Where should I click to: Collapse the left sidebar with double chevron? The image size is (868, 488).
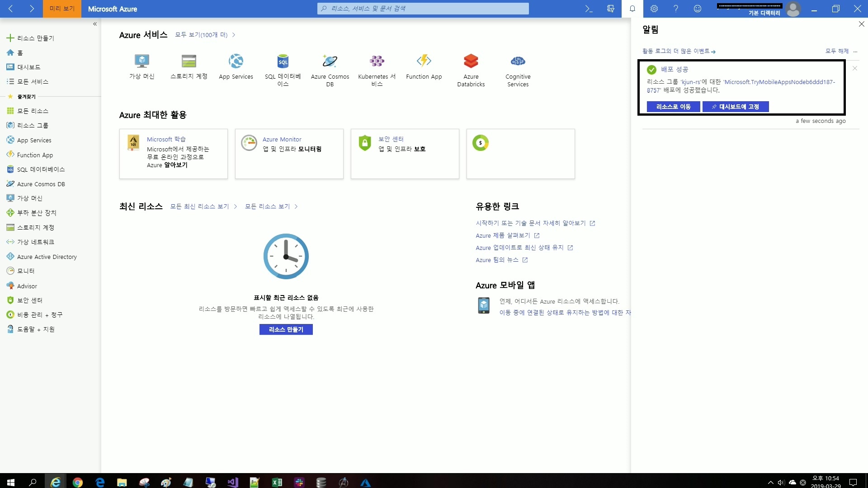[x=95, y=24]
